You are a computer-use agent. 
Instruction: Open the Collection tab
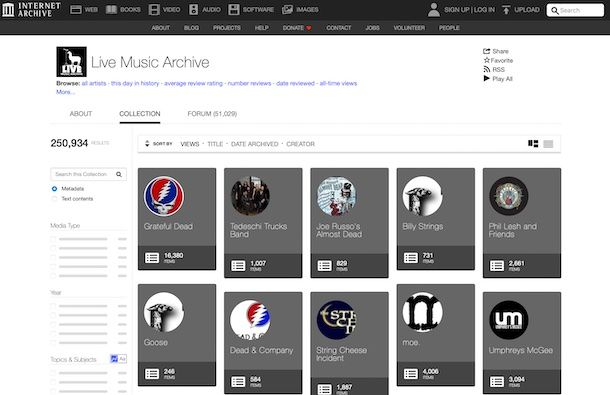(140, 114)
